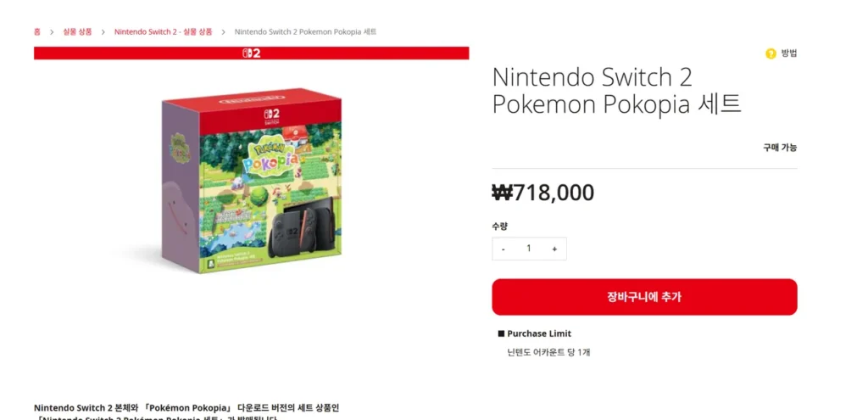This screenshot has height=420, width=868.
Task: Click the Purchase Limit heading
Action: tap(535, 333)
